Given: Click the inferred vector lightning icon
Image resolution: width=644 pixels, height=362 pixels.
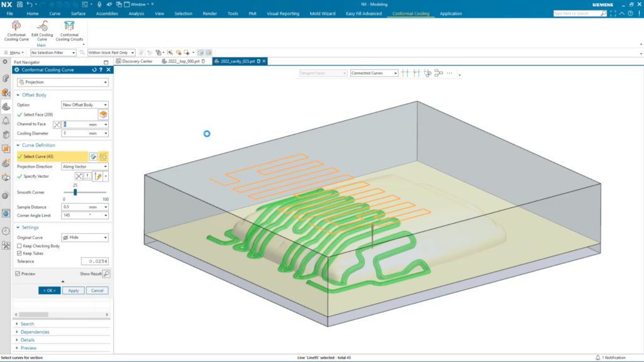Looking at the screenshot, I should coord(97,177).
